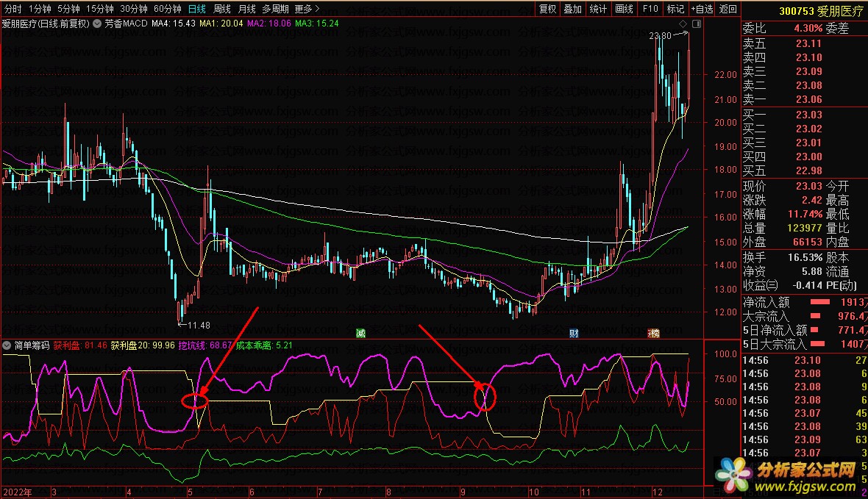Viewport: 868px width, 499px height.
Task: Switch to 1分钟 period
Action: [x=40, y=9]
